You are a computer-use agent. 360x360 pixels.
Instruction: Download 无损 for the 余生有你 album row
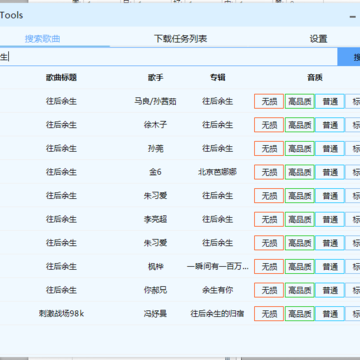pyautogui.click(x=269, y=290)
